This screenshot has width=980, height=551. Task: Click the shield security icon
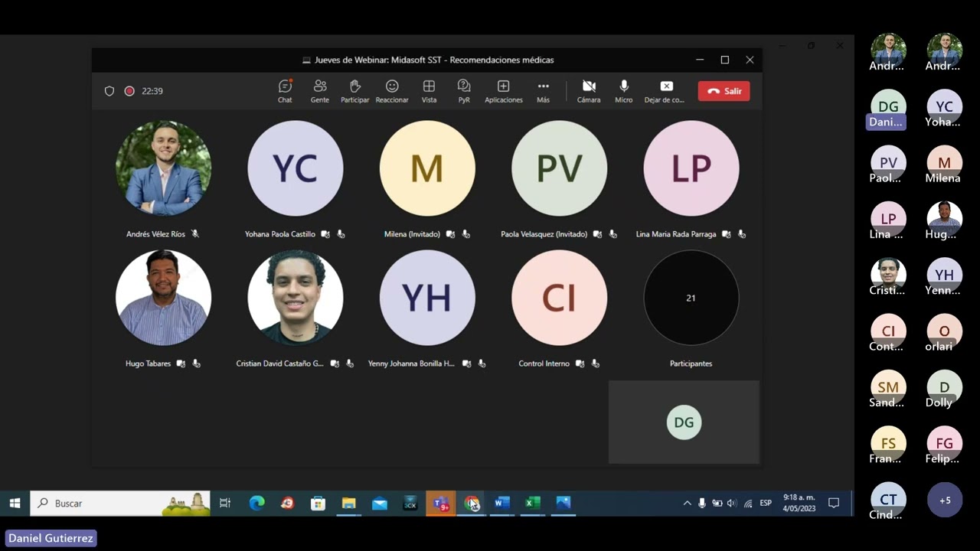point(109,91)
